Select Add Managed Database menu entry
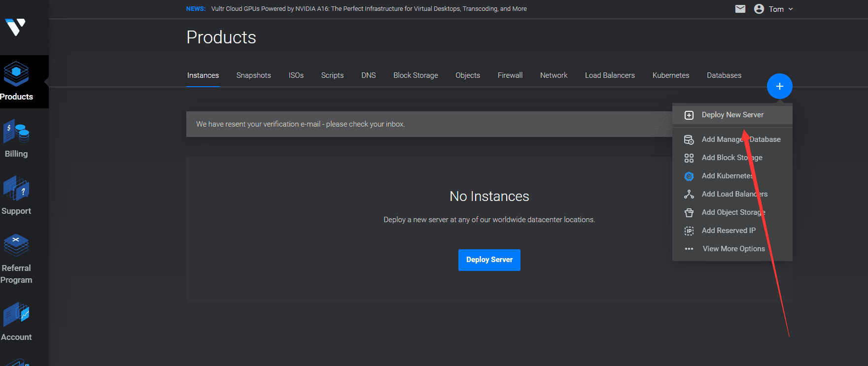The image size is (868, 366). click(x=732, y=139)
